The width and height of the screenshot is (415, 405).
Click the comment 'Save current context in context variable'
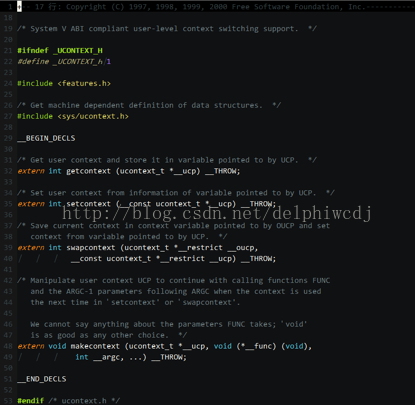[x=174, y=226]
